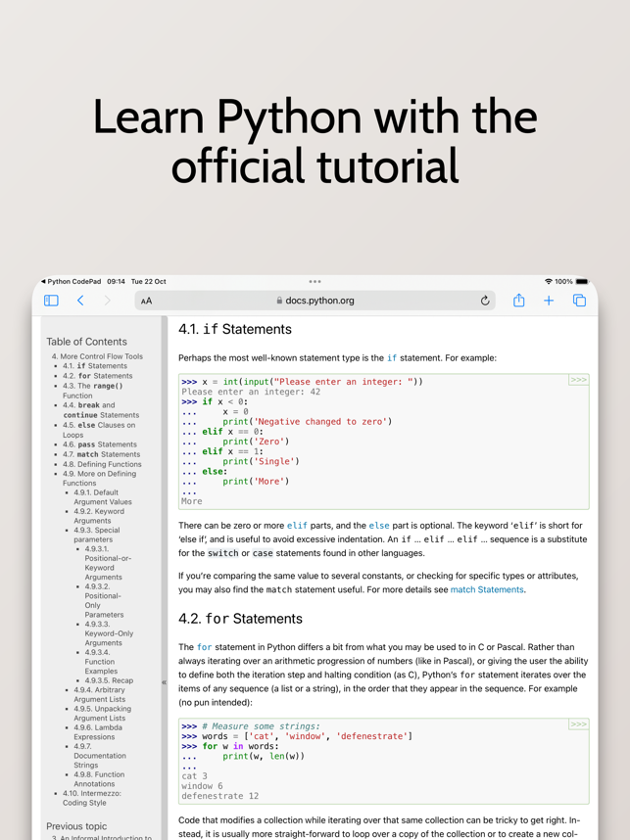Image resolution: width=630 pixels, height=840 pixels.
Task: Go to '4.2. for Statements' in contents
Action: tap(98, 376)
